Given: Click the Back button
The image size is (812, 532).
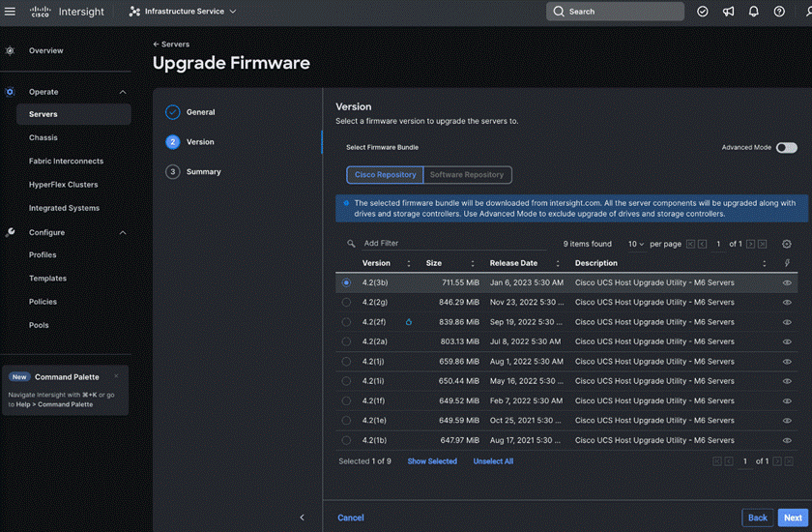Looking at the screenshot, I should click(x=757, y=517).
